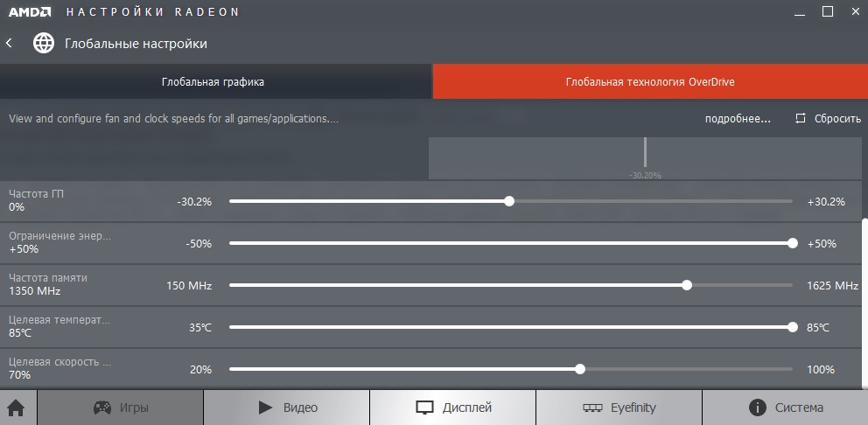Screen dimensions: 868x425
Task: Click the vertical scrollbar on right edge
Action: point(864,303)
